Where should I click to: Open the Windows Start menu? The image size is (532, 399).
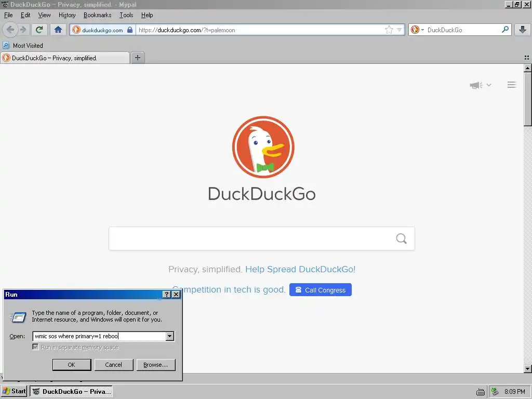point(14,391)
